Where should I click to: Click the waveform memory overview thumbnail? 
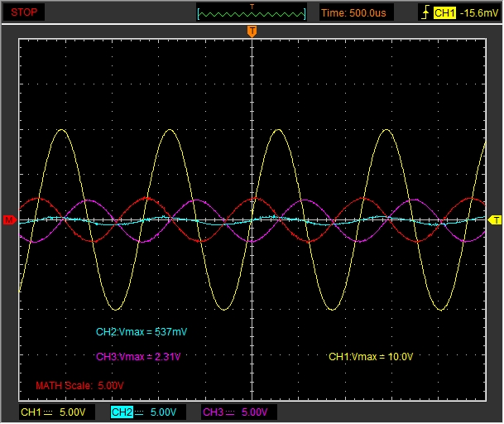click(252, 12)
